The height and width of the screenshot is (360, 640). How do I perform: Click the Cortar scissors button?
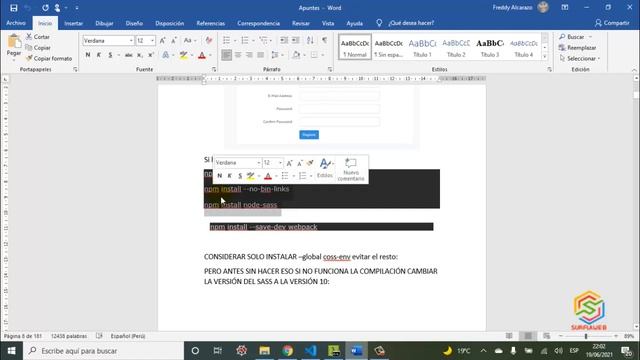(x=38, y=37)
